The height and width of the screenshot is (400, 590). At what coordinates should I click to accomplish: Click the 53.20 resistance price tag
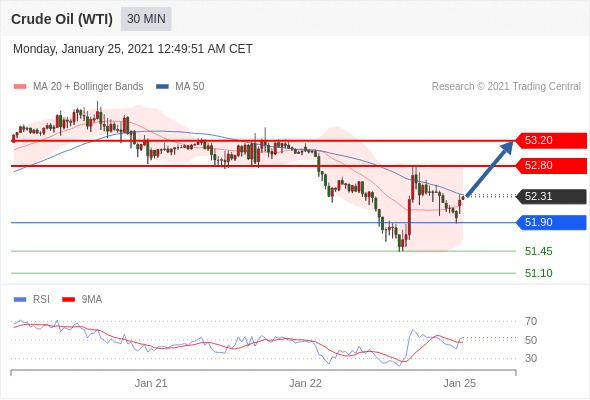pyautogui.click(x=551, y=140)
